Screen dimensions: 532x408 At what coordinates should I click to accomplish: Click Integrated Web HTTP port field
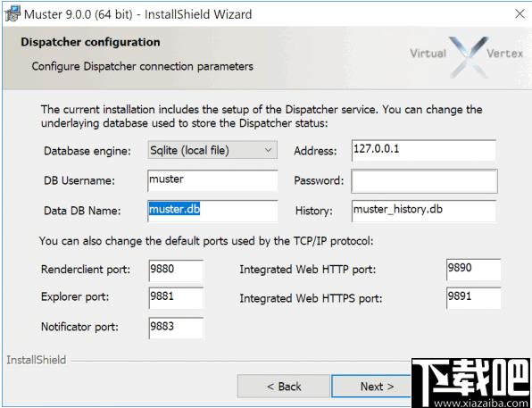coord(474,270)
